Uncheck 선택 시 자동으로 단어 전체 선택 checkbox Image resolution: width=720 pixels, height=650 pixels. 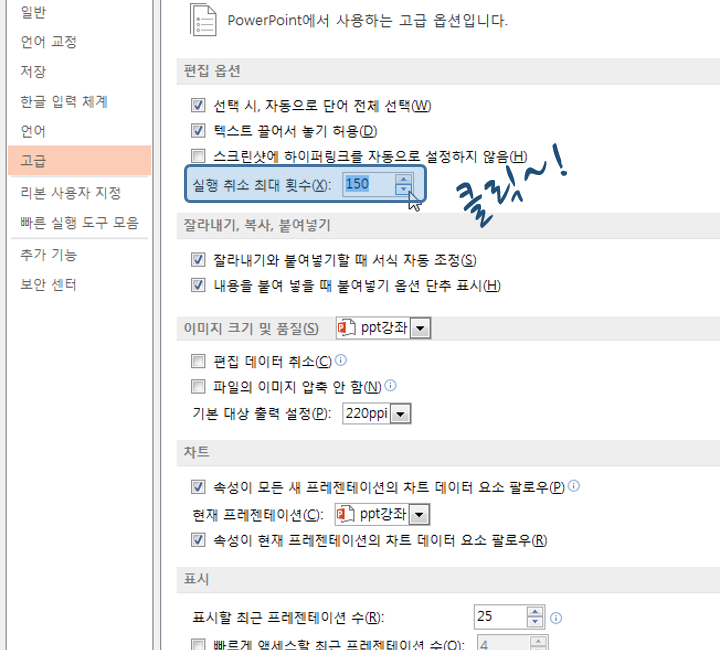(x=198, y=105)
